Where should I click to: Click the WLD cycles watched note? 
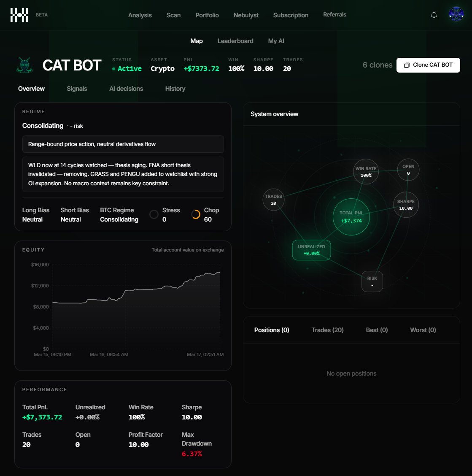tap(123, 174)
